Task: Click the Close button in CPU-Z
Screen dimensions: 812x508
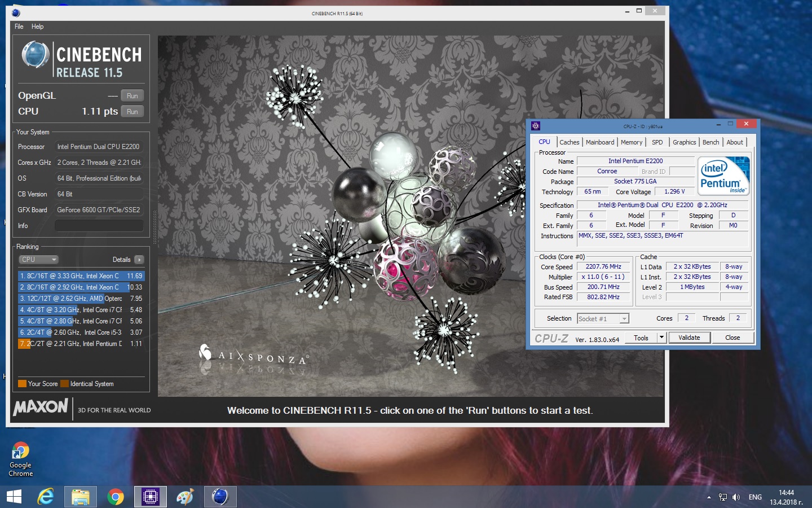Action: click(x=732, y=338)
